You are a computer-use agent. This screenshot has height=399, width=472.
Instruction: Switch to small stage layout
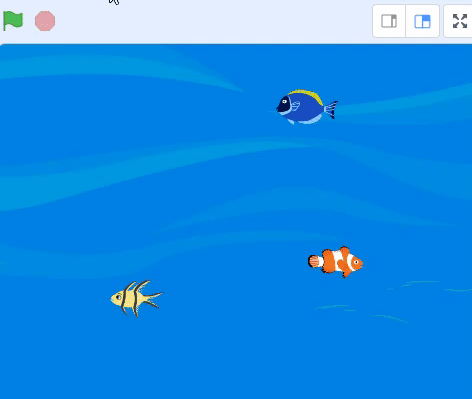[x=389, y=21]
